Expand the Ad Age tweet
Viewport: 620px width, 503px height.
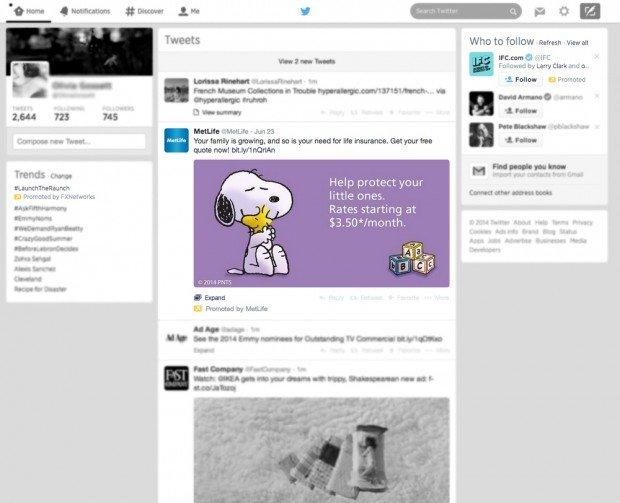coord(204,350)
